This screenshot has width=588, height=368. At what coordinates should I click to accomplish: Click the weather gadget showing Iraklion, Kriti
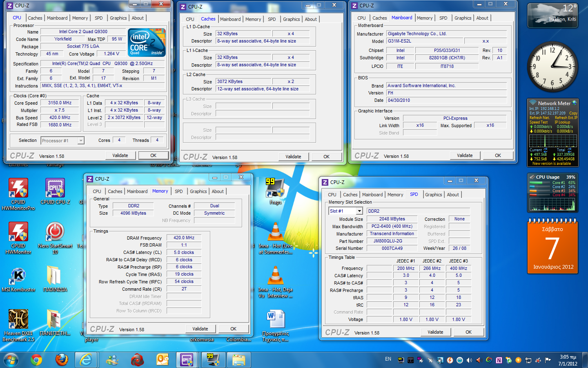[552, 16]
